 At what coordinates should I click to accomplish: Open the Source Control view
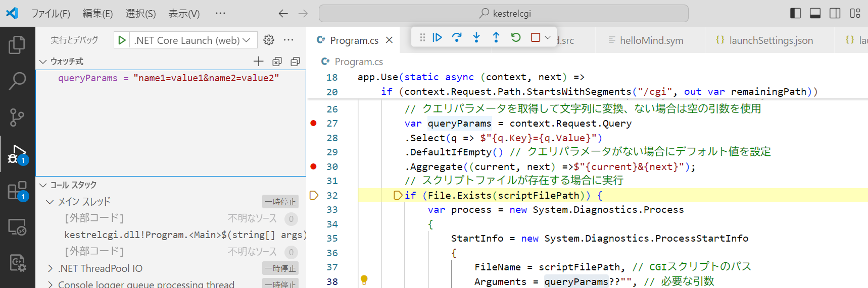coord(17,117)
